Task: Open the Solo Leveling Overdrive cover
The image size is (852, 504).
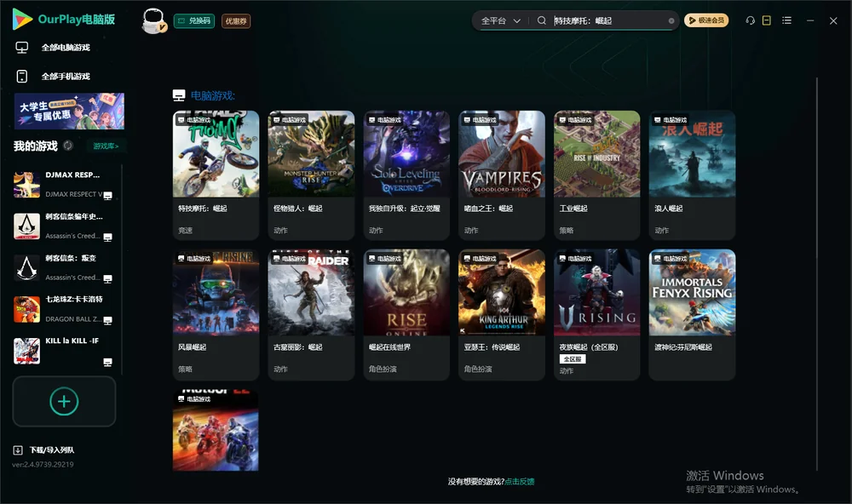Action: pos(406,154)
